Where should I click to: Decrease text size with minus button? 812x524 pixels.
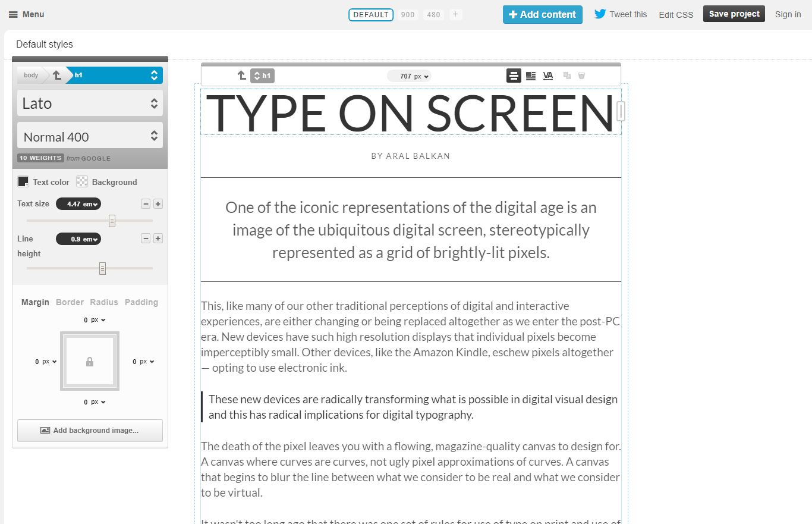tap(146, 204)
